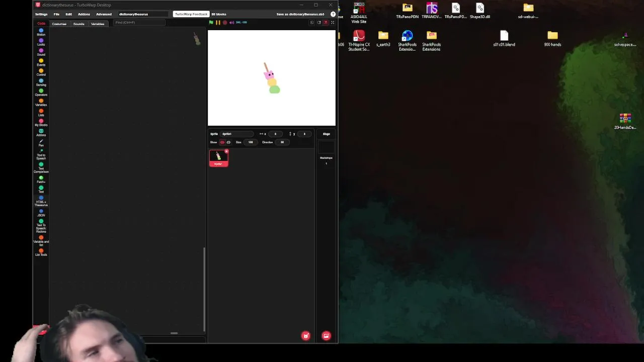644x362 pixels.
Task: Select the Pen extension category
Action: tap(41, 143)
